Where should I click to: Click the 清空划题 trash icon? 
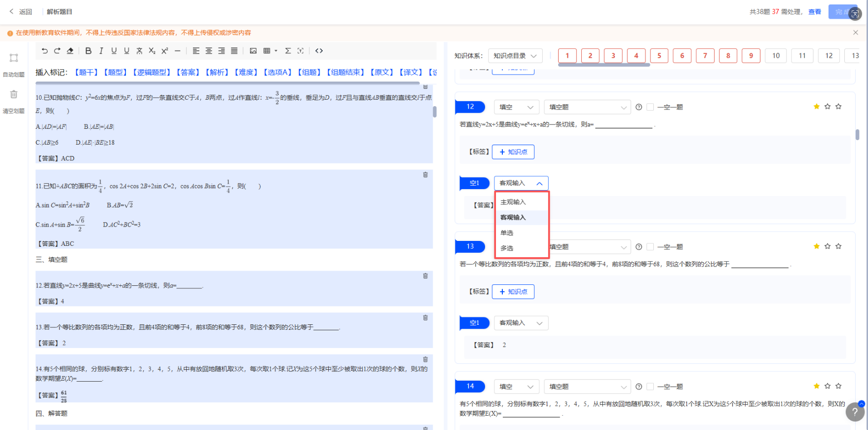[14, 94]
